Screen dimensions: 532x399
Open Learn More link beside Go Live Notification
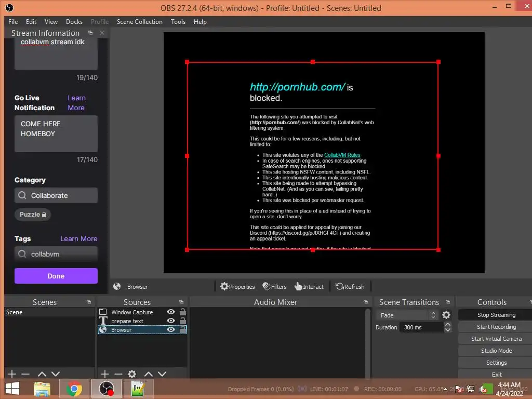(76, 103)
